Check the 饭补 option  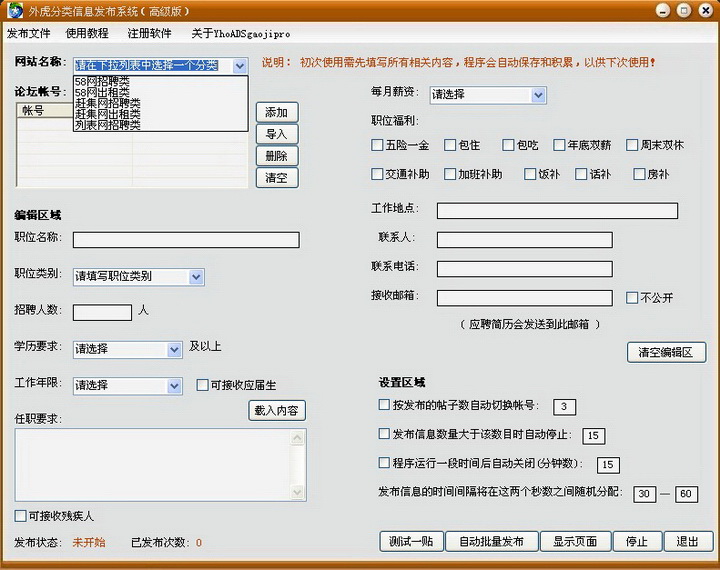(x=530, y=174)
